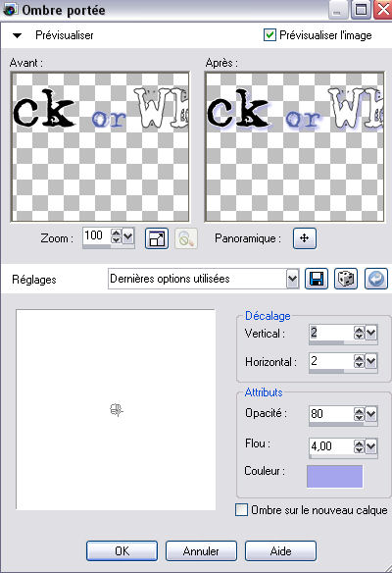Open the Opacité slider dropdown arrow
This screenshot has height=573, width=392.
tap(371, 414)
